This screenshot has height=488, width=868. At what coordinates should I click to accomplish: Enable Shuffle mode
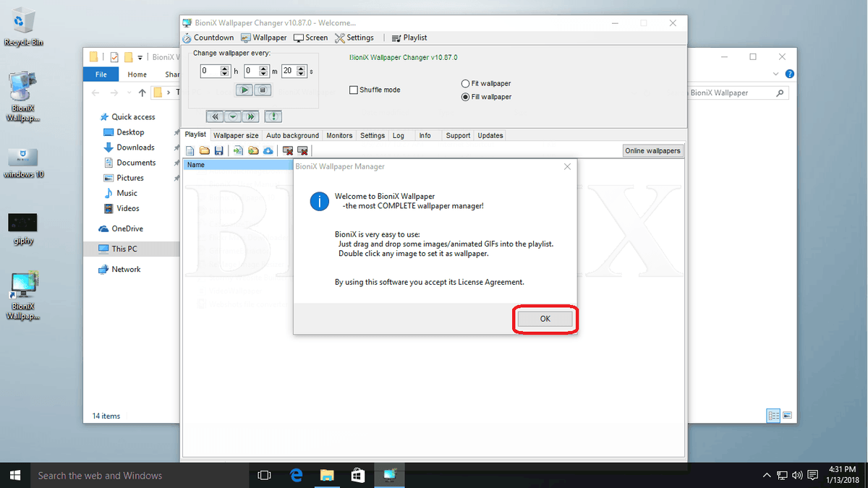coord(353,90)
